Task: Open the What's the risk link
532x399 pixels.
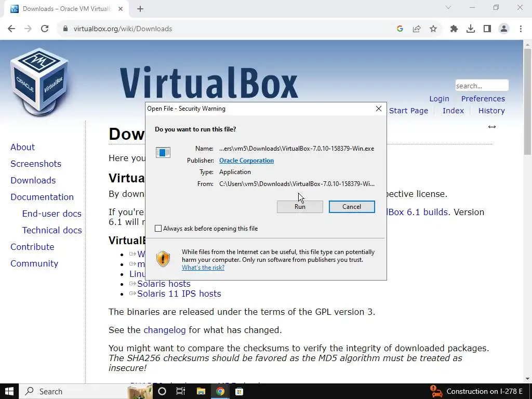Action: (203, 268)
